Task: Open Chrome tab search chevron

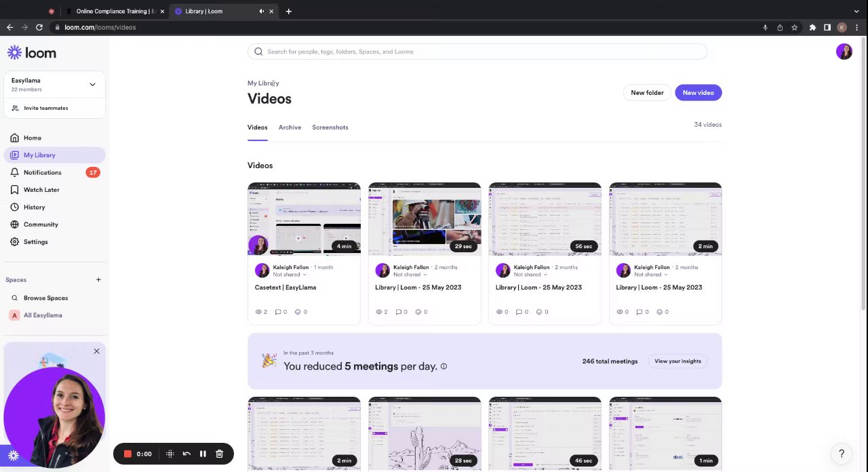Action: click(x=856, y=11)
